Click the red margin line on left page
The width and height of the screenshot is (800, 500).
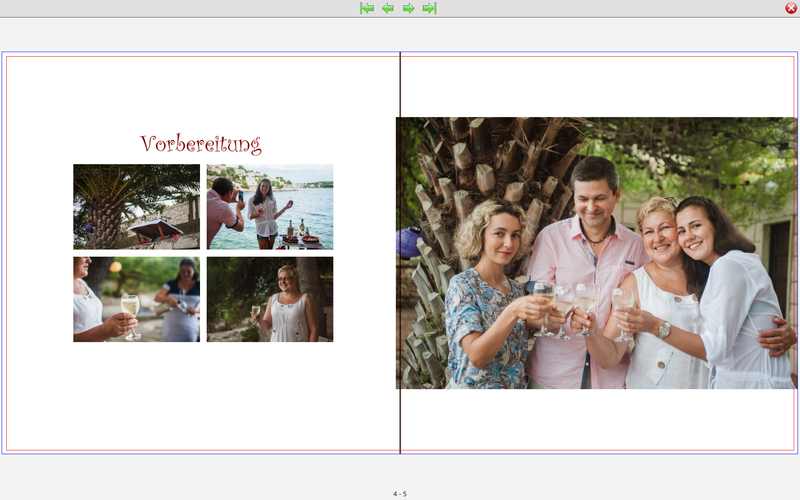tap(6, 250)
